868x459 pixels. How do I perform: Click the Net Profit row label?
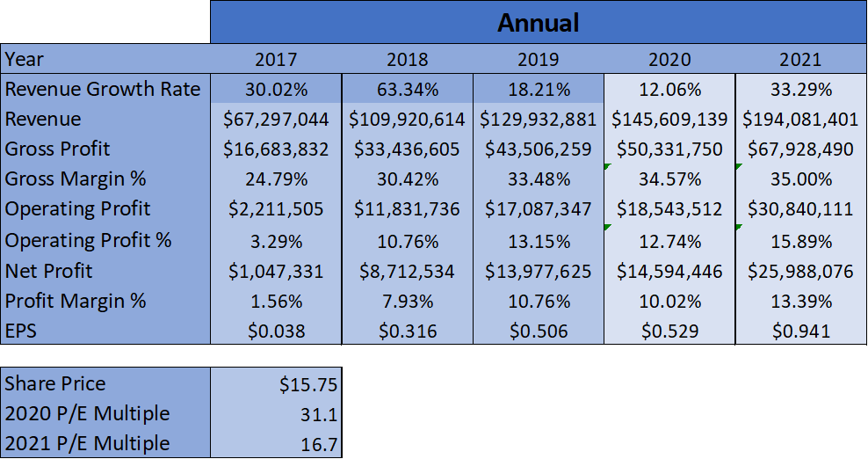[105, 271]
